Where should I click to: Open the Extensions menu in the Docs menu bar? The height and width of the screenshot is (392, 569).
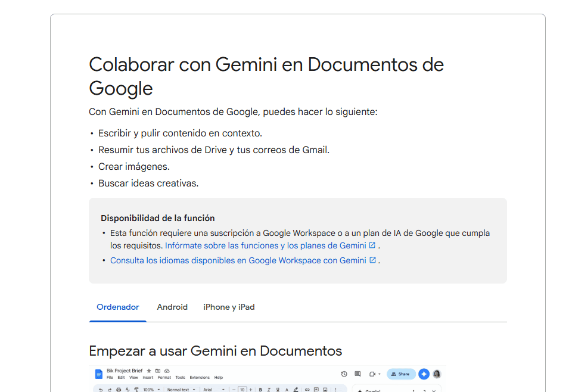(200, 378)
